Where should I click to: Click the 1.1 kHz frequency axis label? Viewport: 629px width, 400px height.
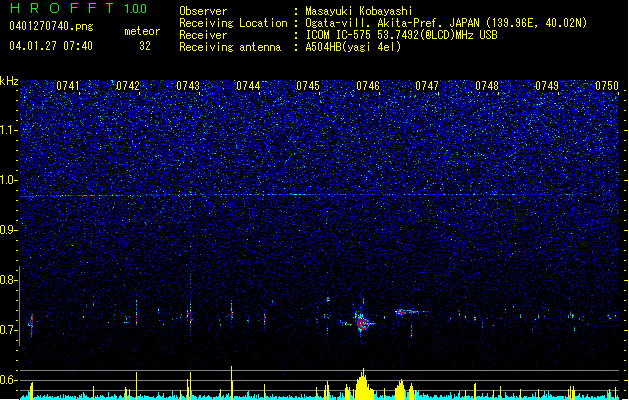9,130
